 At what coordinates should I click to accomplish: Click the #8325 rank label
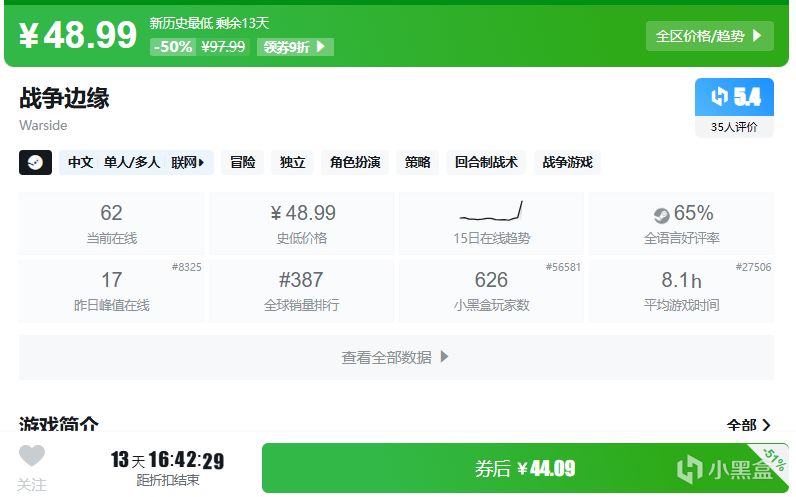pyautogui.click(x=186, y=267)
